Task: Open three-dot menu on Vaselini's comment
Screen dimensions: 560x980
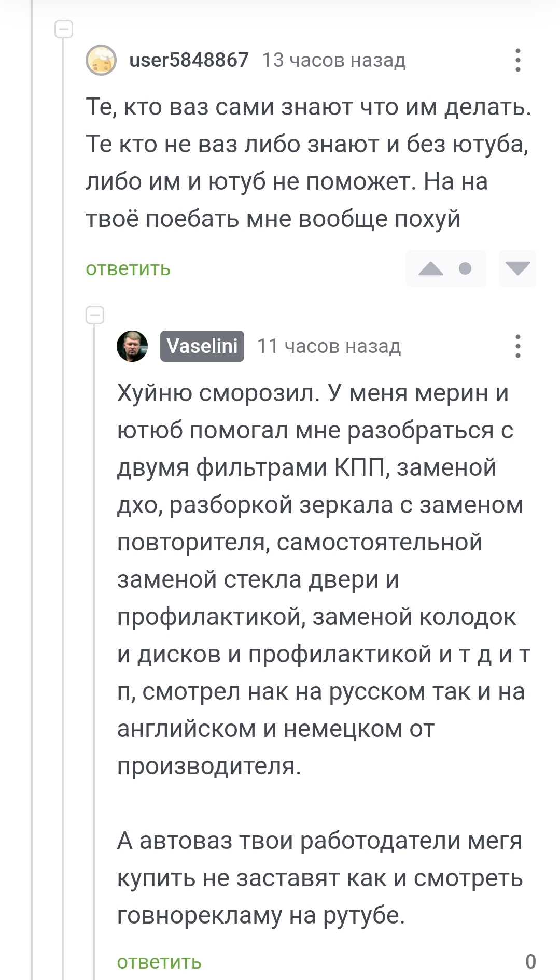Action: (x=517, y=346)
